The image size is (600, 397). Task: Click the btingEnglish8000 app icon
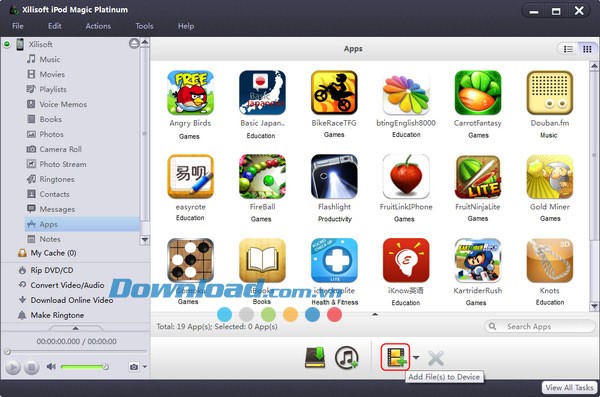(406, 95)
